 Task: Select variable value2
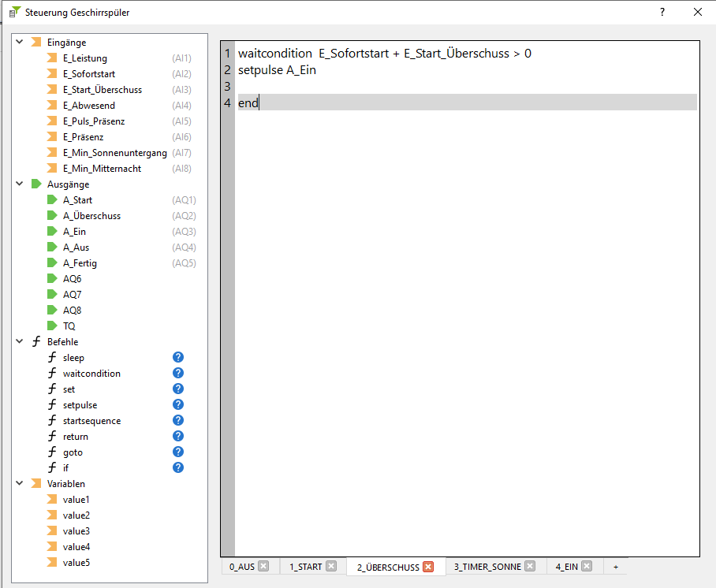point(76,515)
